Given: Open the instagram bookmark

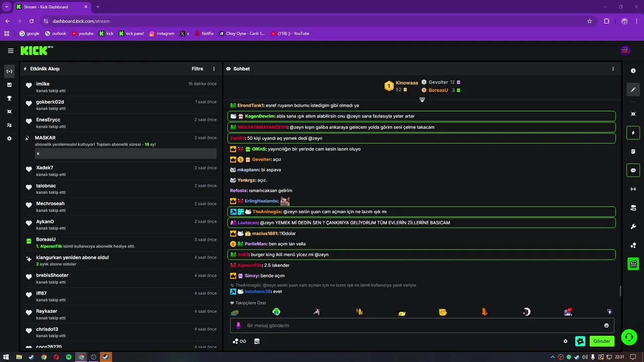Looking at the screenshot, I should [x=162, y=34].
